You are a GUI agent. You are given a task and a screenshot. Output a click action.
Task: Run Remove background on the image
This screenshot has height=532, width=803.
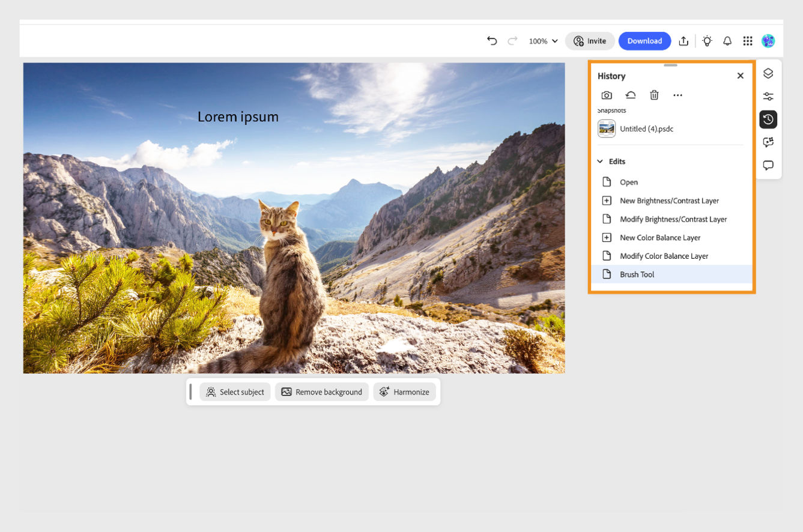[322, 391]
